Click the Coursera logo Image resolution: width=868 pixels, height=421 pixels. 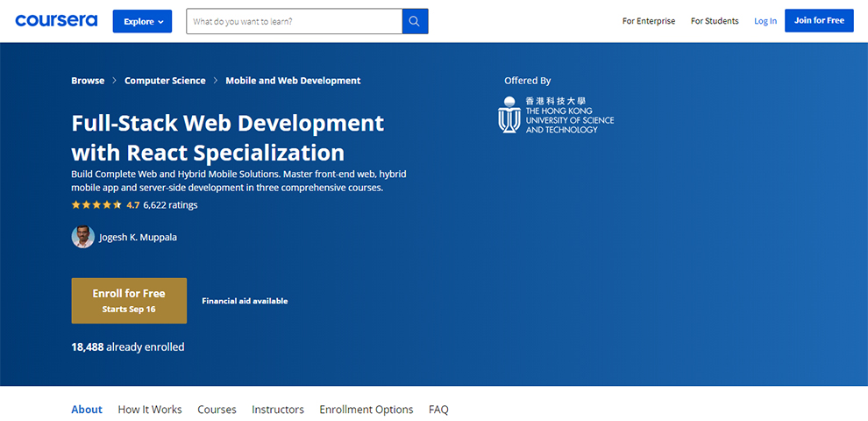[x=56, y=21]
